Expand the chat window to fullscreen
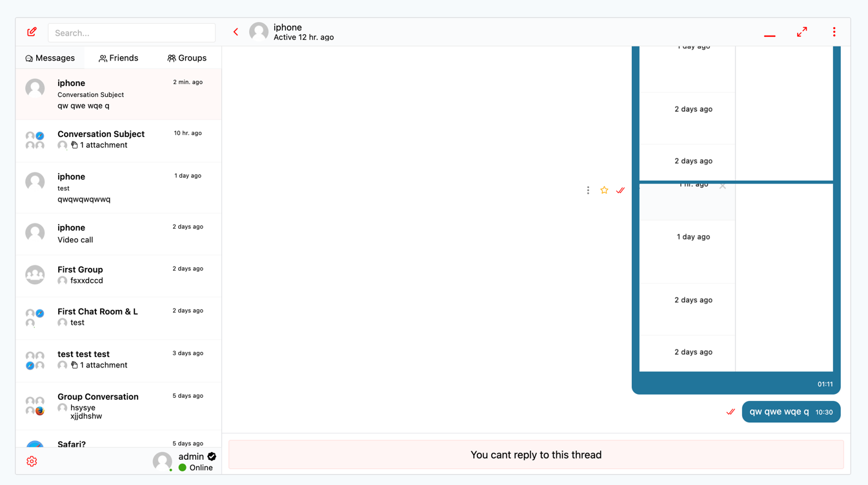Screen dimensions: 868x485 point(802,32)
